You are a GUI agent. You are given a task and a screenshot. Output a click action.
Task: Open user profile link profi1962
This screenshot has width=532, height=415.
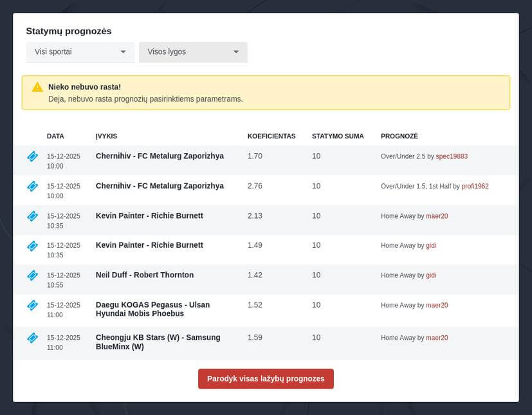tap(475, 186)
